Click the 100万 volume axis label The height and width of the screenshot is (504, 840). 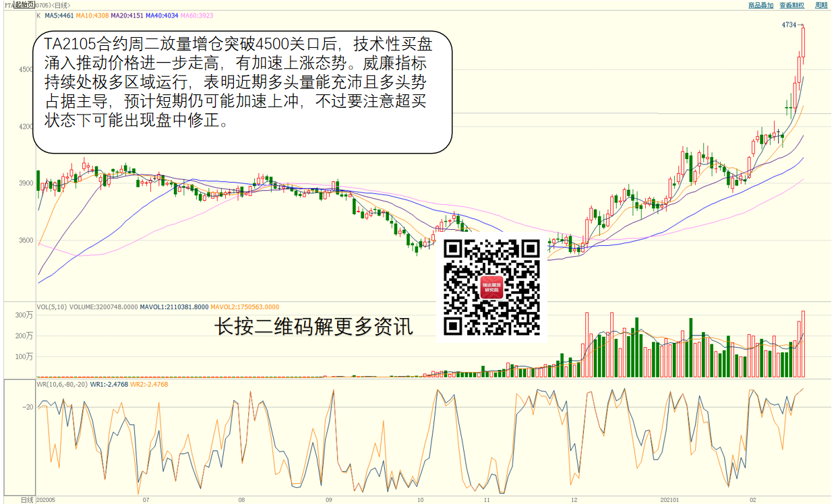point(25,357)
